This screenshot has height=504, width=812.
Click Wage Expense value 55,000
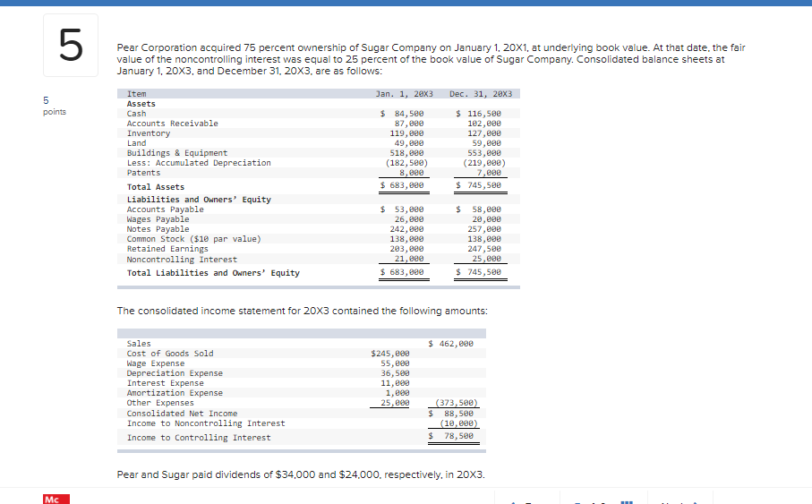coord(395,363)
